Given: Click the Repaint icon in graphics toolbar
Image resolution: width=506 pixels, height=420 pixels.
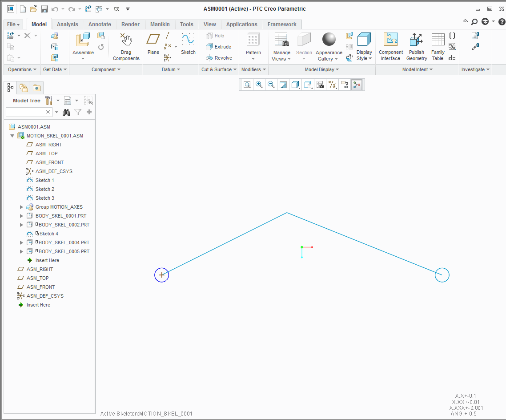Looking at the screenshot, I should point(283,85).
